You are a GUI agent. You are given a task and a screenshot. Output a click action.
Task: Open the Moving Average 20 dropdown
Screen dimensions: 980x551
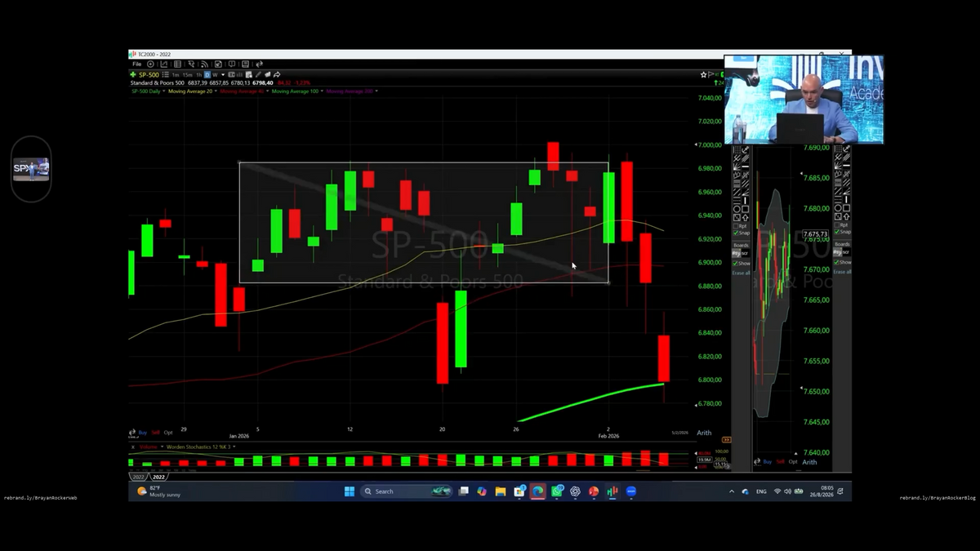tap(216, 91)
